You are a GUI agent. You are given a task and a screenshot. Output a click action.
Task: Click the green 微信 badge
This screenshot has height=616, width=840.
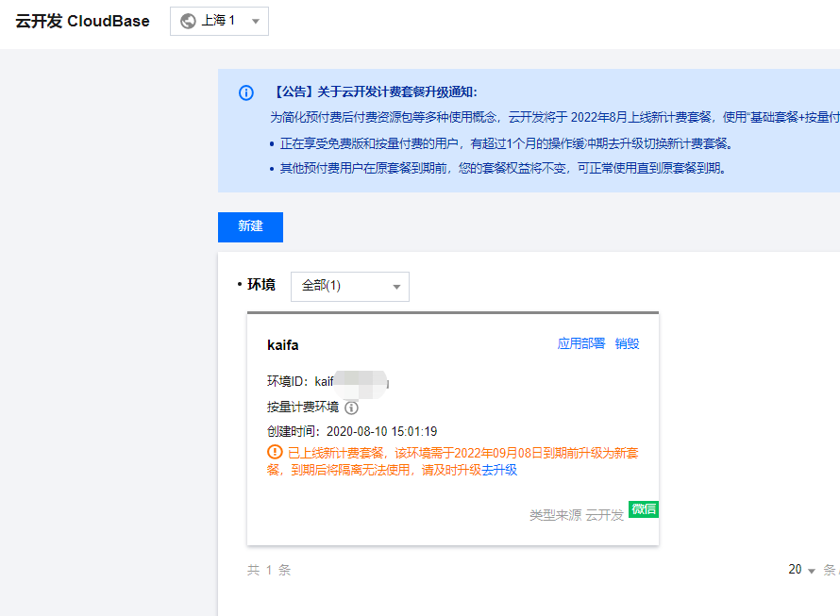click(x=644, y=508)
